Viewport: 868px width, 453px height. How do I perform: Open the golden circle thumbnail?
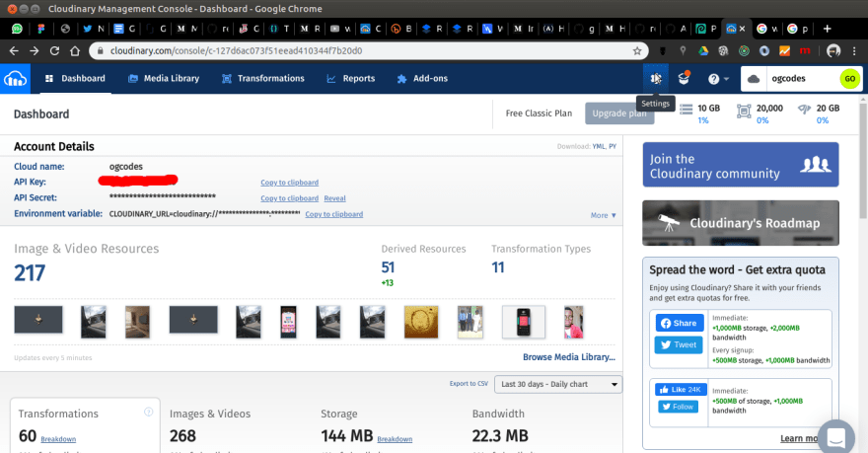coord(421,322)
